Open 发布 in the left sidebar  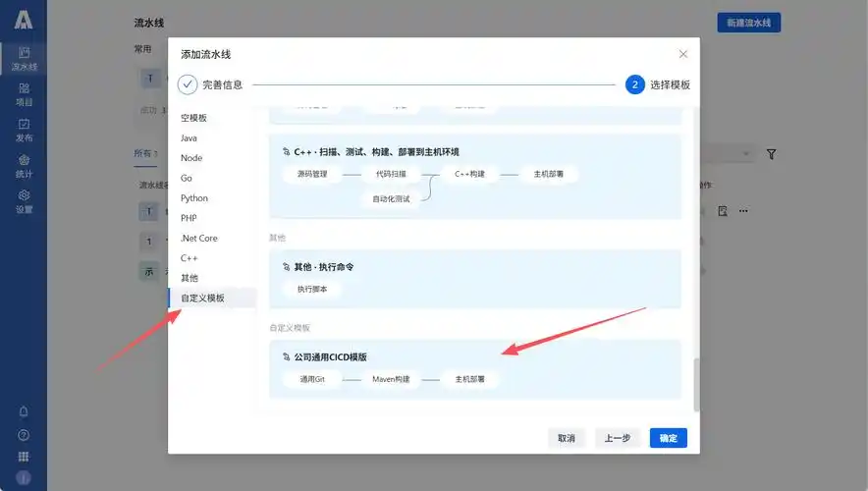(x=24, y=130)
